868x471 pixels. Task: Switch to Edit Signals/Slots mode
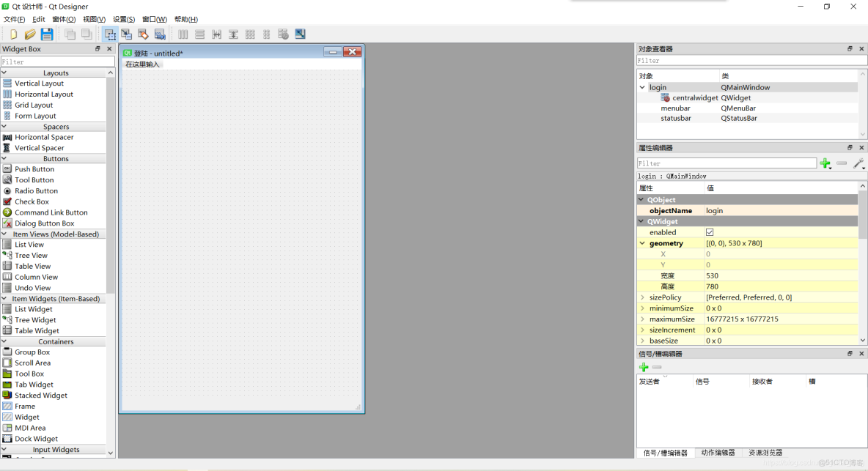tap(127, 34)
